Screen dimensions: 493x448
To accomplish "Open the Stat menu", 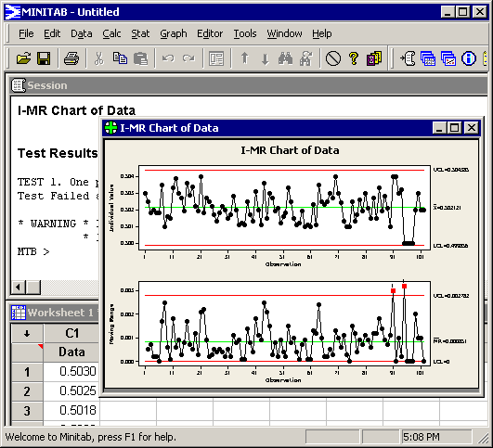I will [140, 33].
